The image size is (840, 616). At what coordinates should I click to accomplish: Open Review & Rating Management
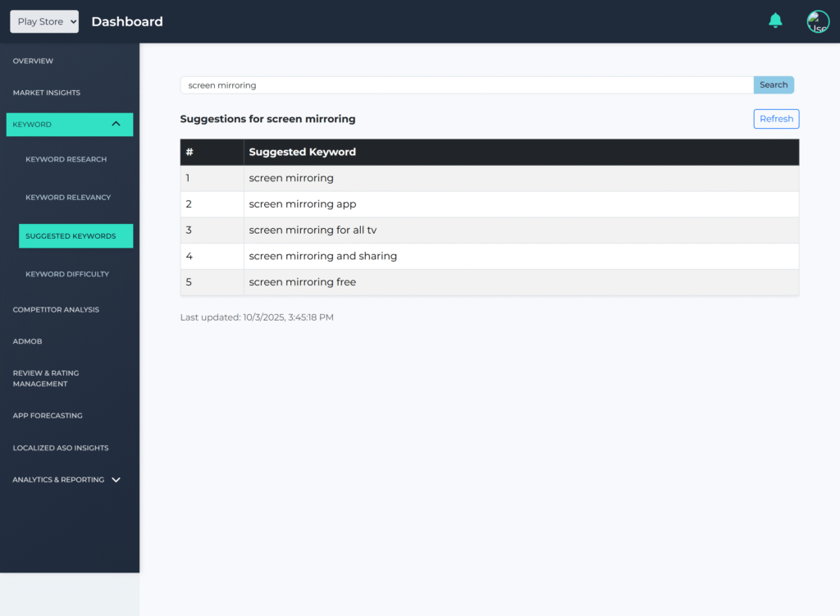pyautogui.click(x=46, y=378)
